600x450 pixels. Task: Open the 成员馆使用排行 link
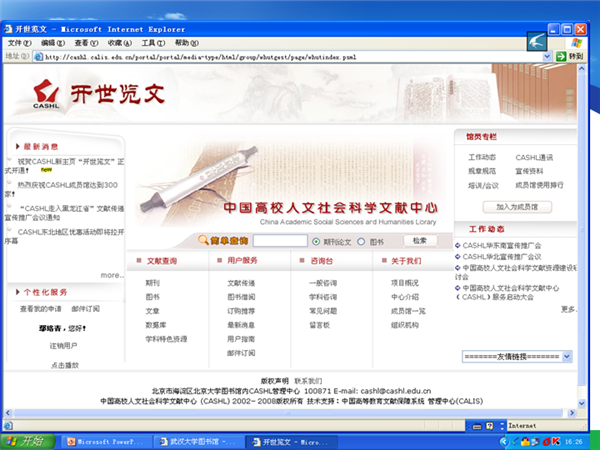(x=539, y=185)
